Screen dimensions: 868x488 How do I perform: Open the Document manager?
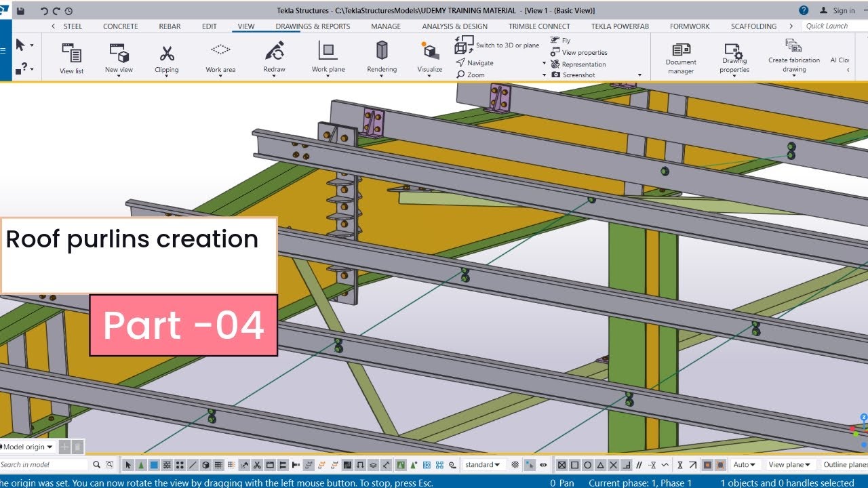681,60
